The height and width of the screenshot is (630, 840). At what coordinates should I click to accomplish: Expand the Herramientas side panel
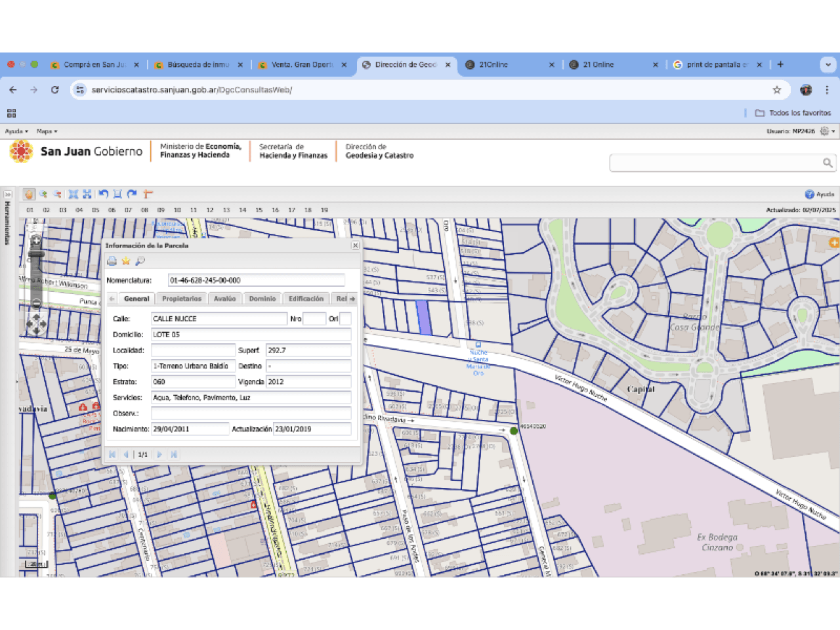tap(8, 195)
